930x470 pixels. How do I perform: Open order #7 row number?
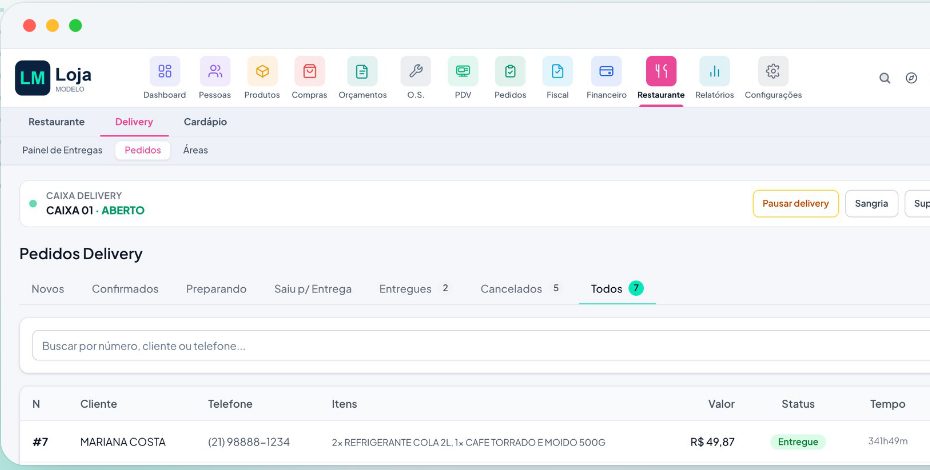click(x=40, y=442)
